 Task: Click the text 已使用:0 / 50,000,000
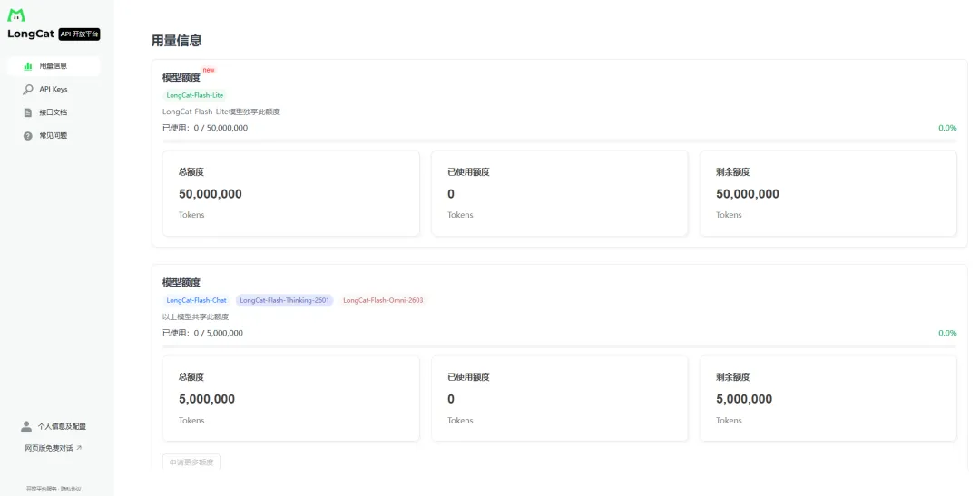[x=205, y=128]
